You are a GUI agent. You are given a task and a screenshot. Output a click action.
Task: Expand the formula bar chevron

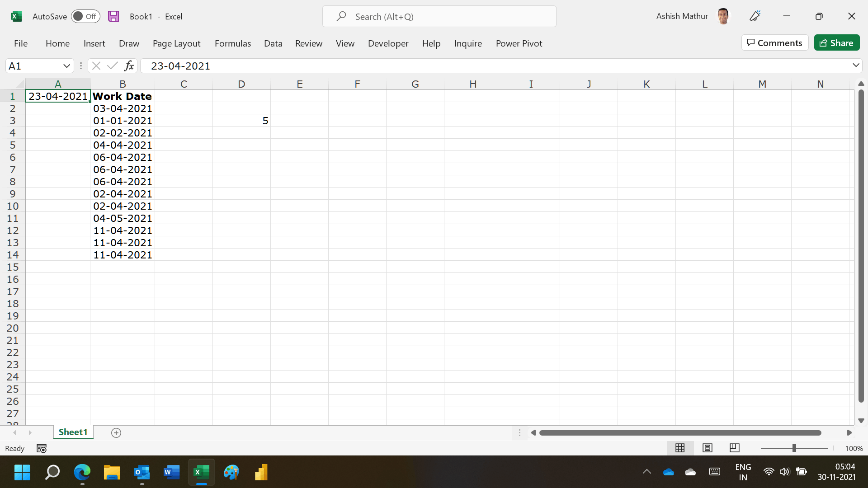click(x=856, y=66)
